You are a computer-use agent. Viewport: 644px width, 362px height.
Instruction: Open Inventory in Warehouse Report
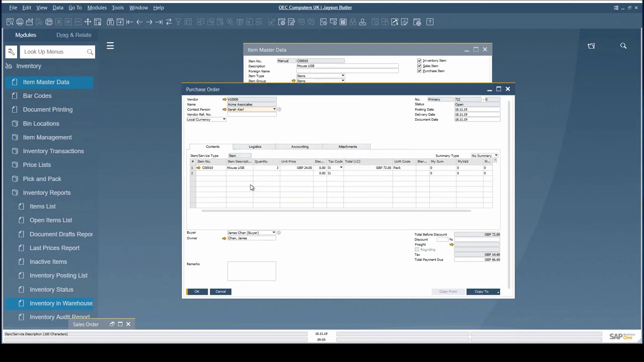point(49,303)
